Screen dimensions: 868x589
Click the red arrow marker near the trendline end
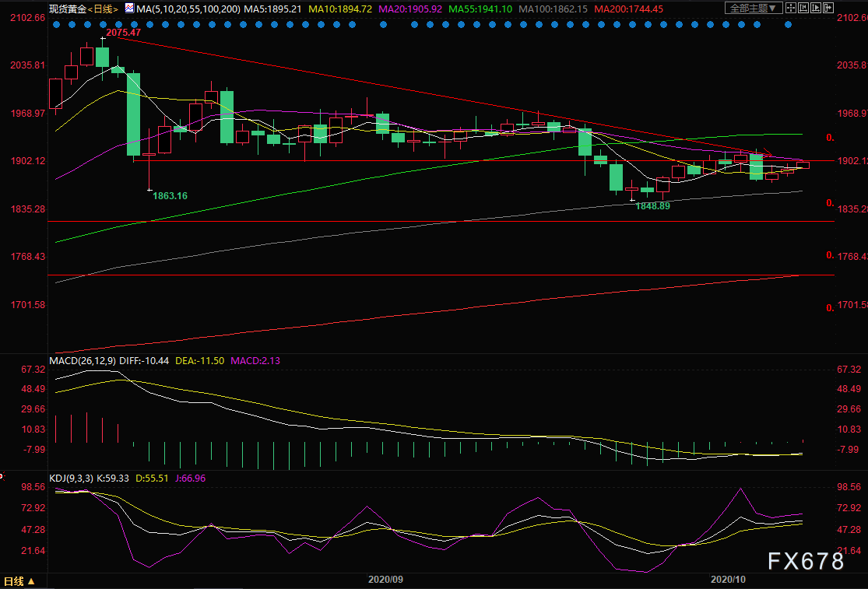tap(767, 152)
